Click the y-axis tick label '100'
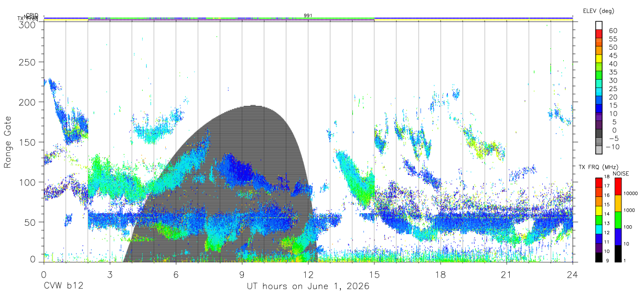 click(x=27, y=182)
